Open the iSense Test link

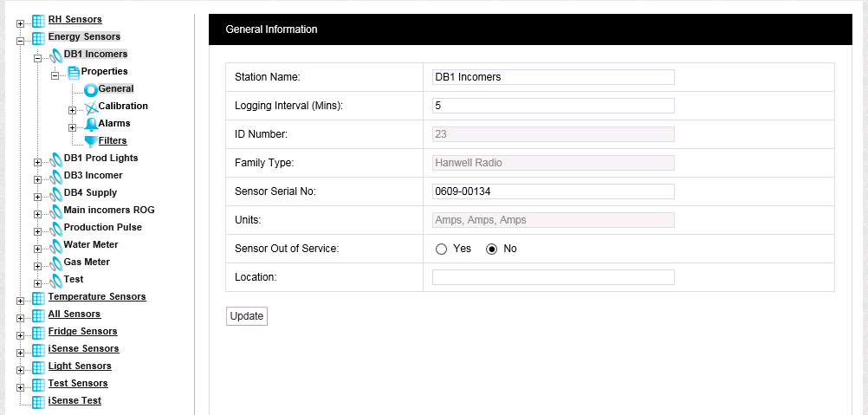click(x=74, y=400)
